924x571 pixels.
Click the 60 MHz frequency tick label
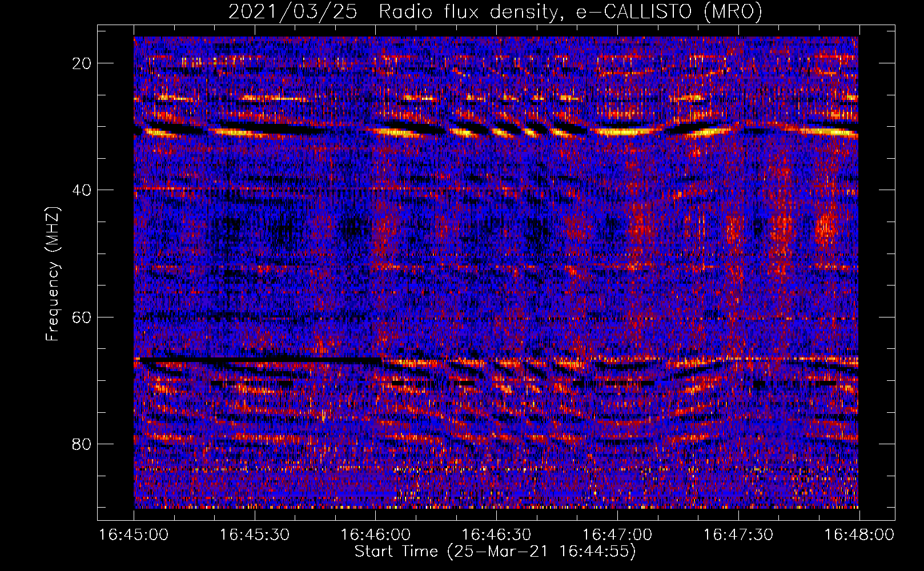(82, 317)
